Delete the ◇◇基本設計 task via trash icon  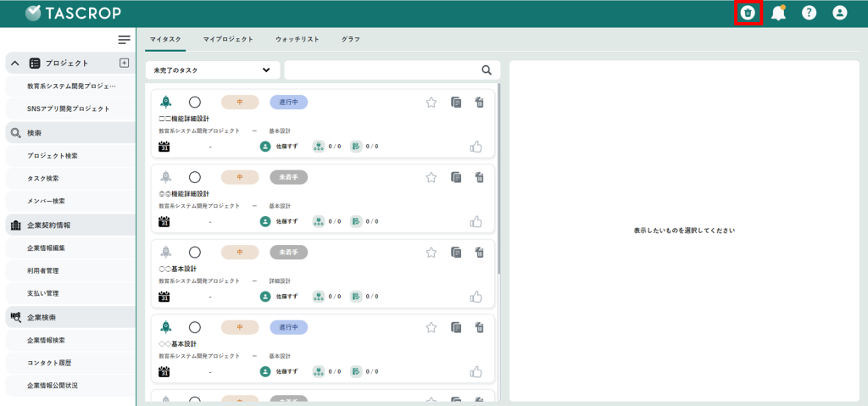480,327
